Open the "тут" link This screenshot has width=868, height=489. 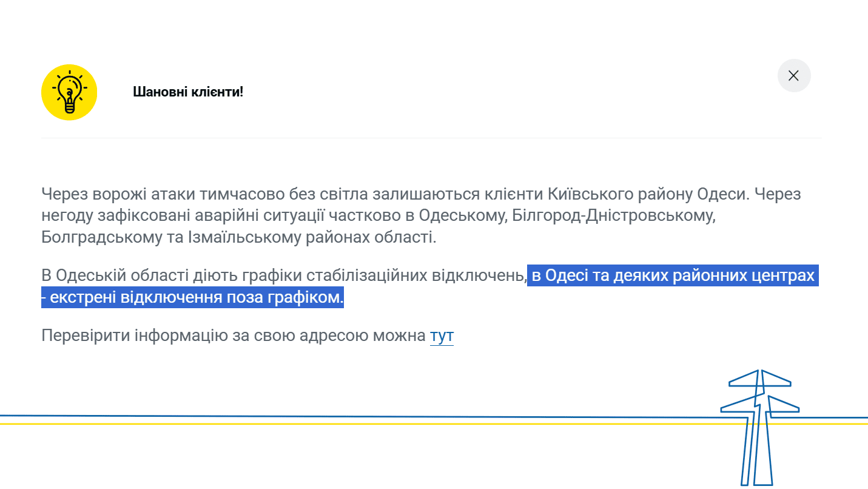click(442, 336)
